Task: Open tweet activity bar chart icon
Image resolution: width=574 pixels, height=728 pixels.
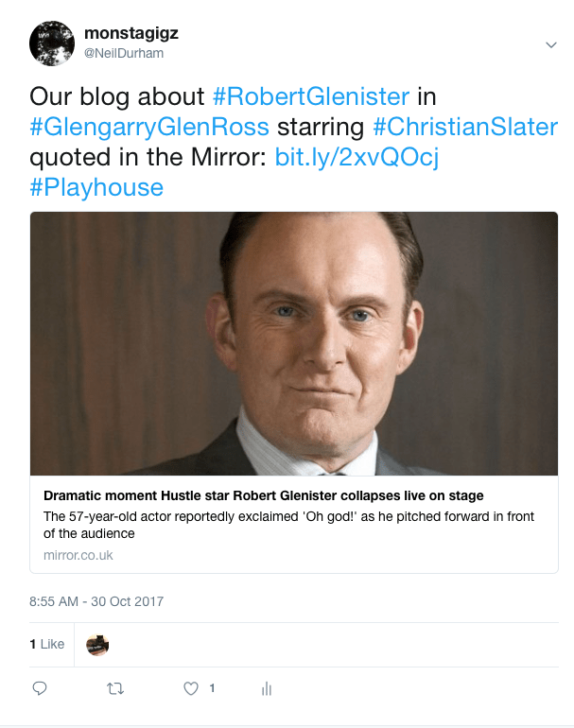Action: (267, 689)
